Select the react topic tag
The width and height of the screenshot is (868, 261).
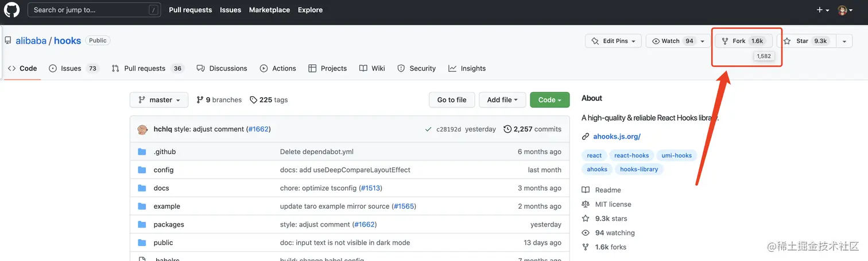(594, 155)
